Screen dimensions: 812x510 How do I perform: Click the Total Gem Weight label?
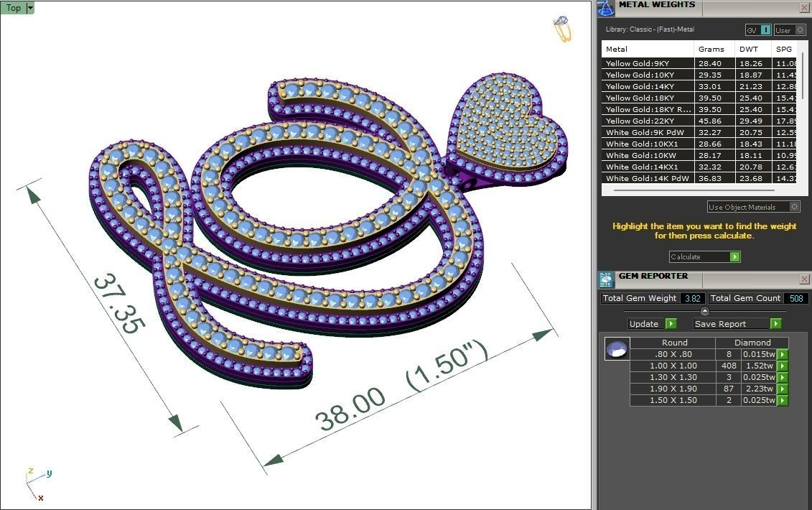[640, 298]
